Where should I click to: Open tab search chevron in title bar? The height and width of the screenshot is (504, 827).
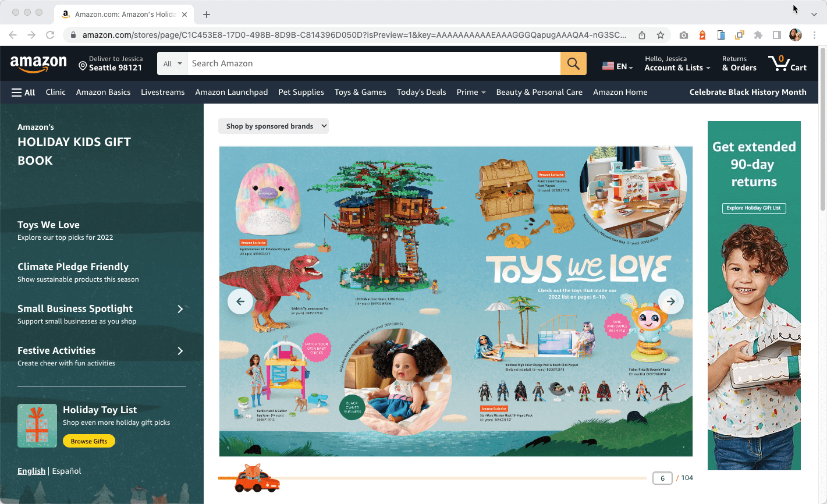point(814,14)
